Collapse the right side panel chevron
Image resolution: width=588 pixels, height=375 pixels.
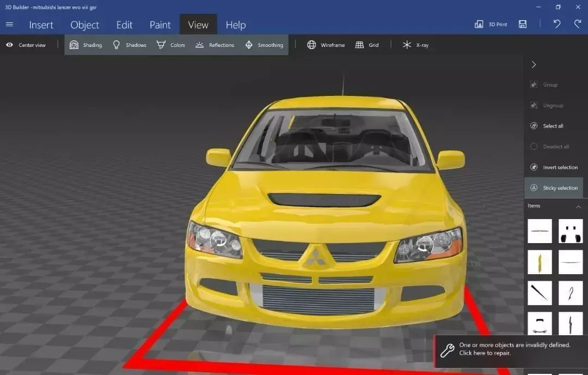(534, 64)
